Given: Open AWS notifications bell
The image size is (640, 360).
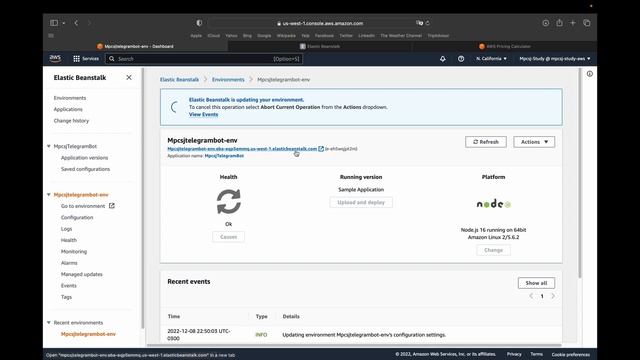Looking at the screenshot, I should pyautogui.click(x=442, y=59).
